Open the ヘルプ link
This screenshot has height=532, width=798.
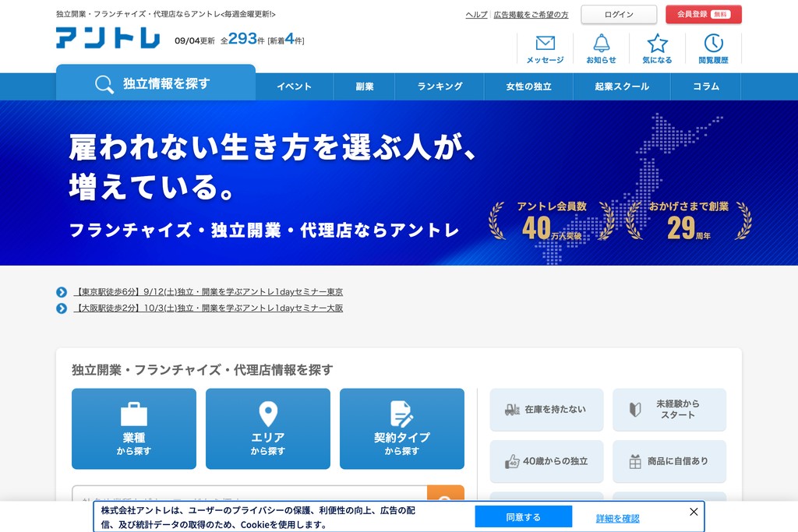click(x=476, y=15)
